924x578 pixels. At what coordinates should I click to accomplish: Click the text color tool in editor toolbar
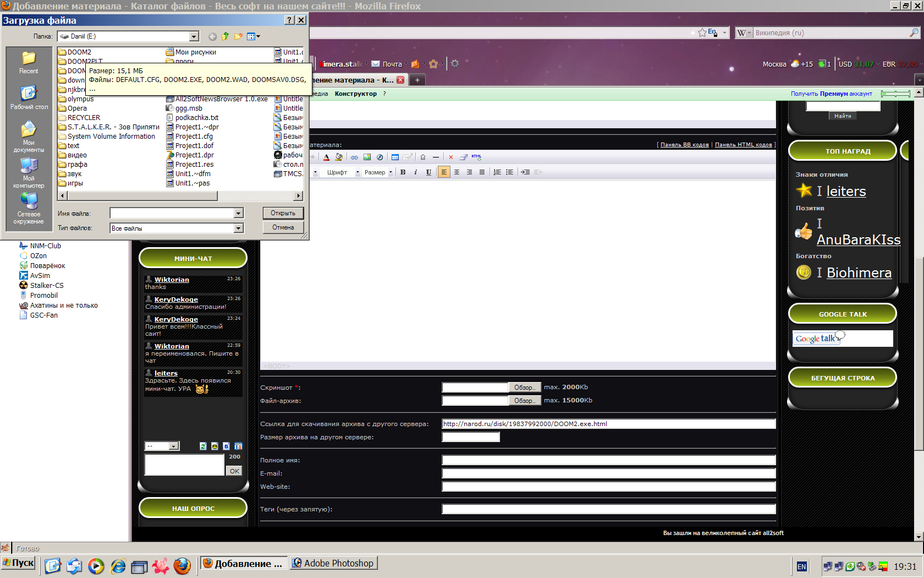pos(326,157)
